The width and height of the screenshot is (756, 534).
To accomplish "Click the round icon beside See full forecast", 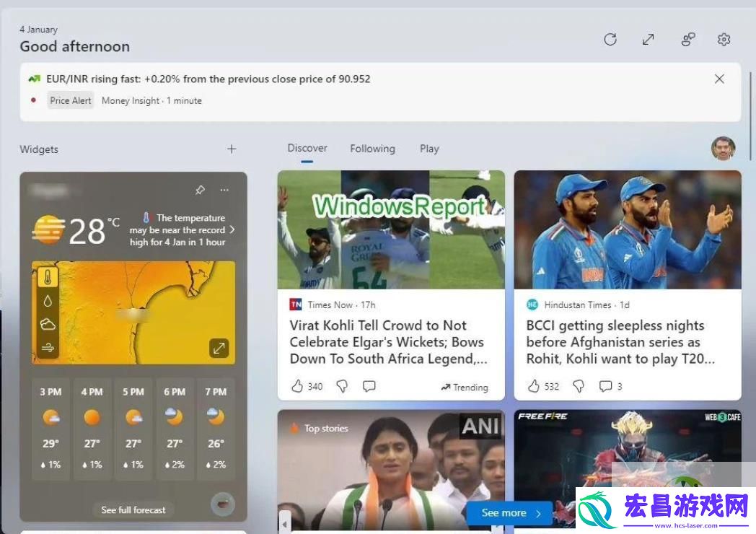I will 223,504.
